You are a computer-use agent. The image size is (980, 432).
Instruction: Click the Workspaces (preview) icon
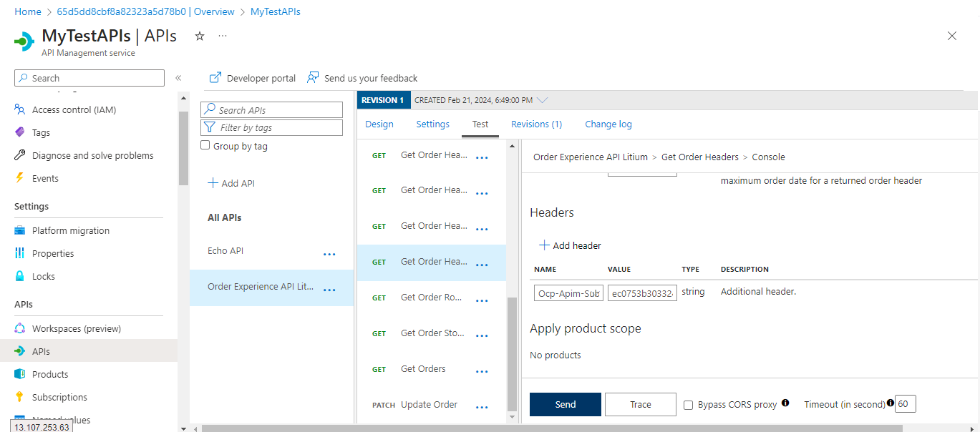point(20,328)
